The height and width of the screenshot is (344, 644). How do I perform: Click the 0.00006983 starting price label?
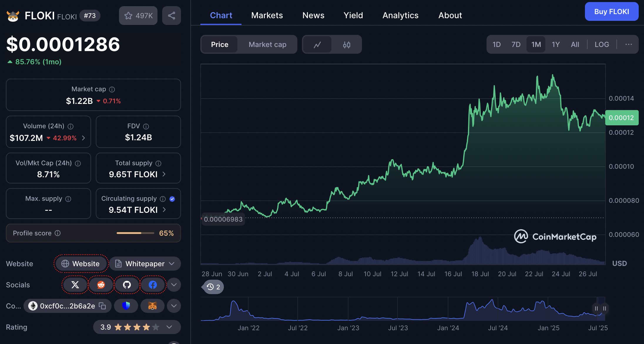(x=223, y=219)
